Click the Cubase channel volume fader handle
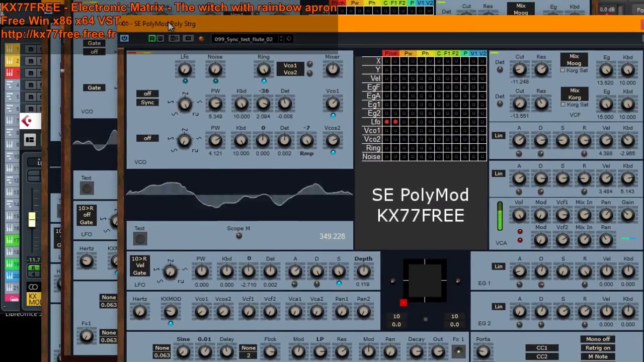The height and width of the screenshot is (362, 644). tap(32, 220)
